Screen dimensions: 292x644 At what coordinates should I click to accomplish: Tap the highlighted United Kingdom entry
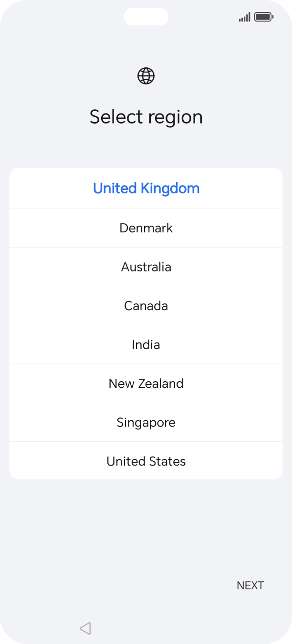(146, 188)
